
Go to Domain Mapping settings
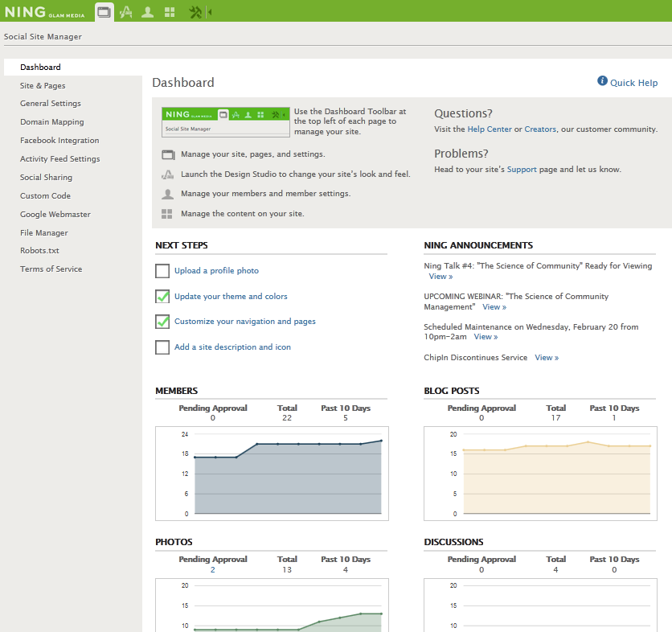(52, 121)
